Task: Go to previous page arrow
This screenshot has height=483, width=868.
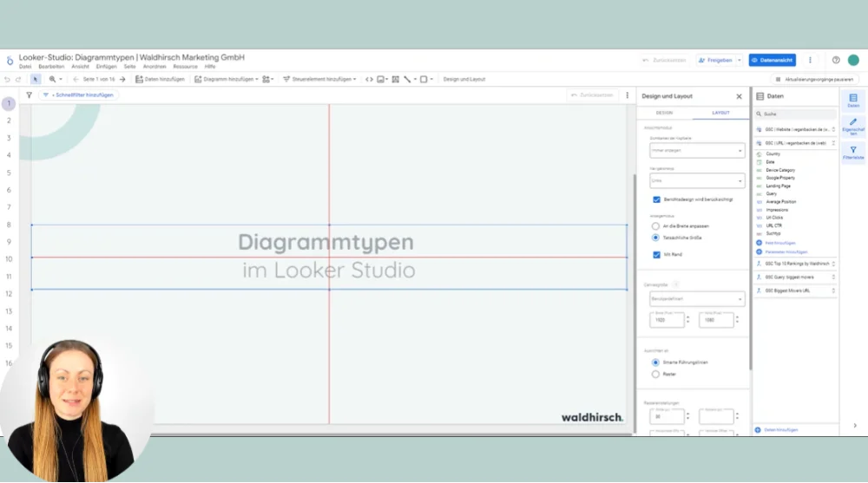Action: pos(76,79)
